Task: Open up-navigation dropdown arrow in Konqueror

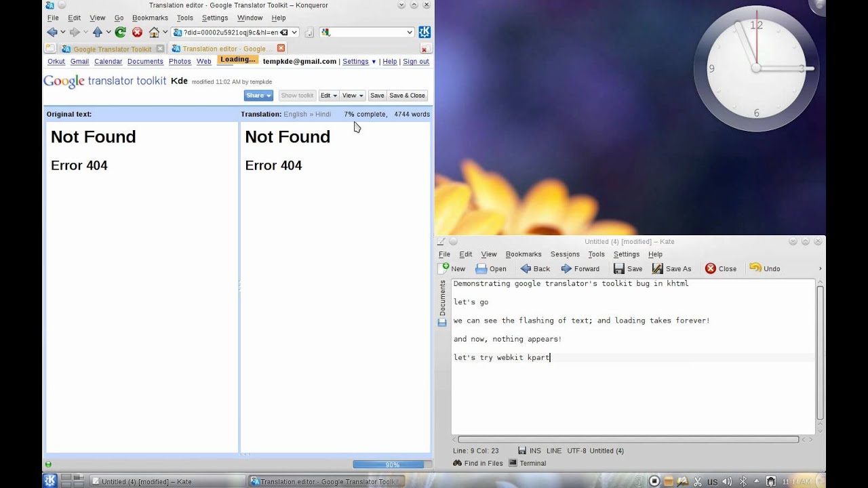Action: click(108, 33)
